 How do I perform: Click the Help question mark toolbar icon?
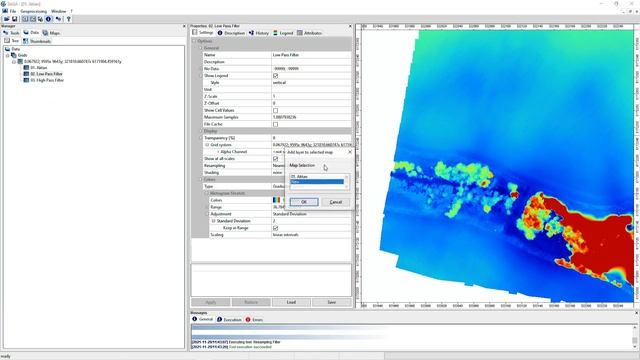pyautogui.click(x=69, y=19)
